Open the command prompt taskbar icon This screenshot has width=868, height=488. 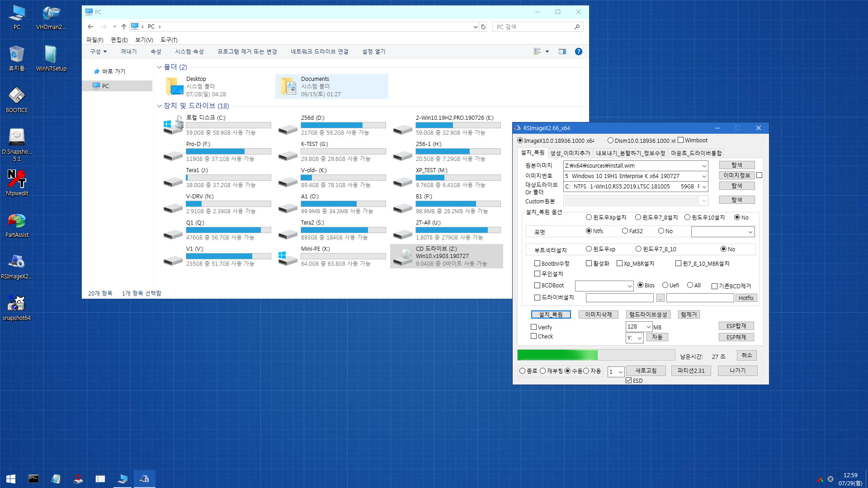point(33,479)
